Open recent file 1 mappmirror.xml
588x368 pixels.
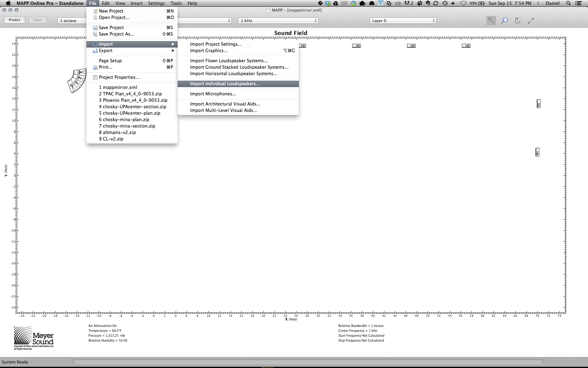[x=132, y=87]
